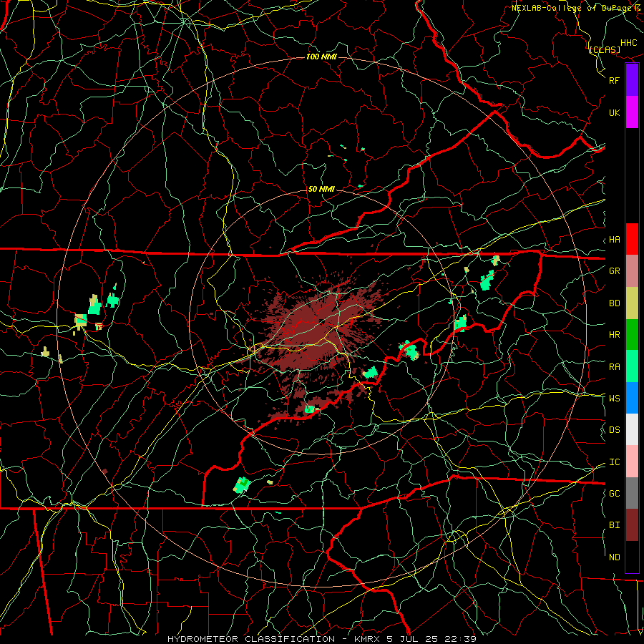Screen dimensions: 644x644
Task: Click the HA red legend swatch
Action: pos(632,239)
